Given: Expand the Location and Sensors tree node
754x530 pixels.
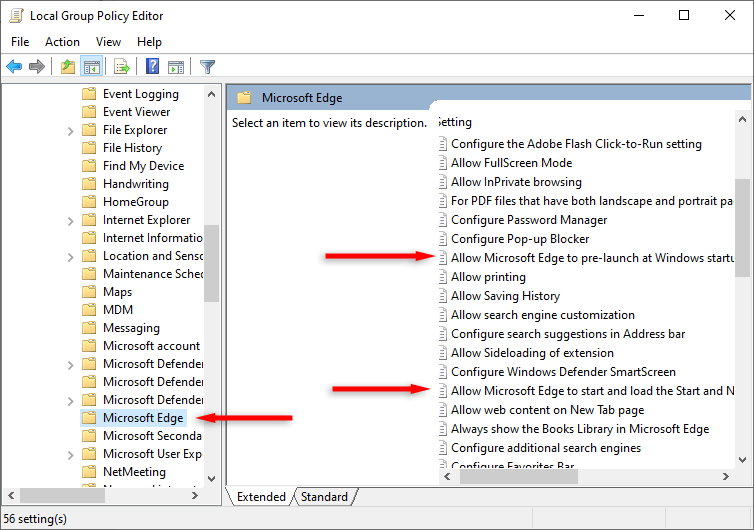Looking at the screenshot, I should pyautogui.click(x=71, y=257).
